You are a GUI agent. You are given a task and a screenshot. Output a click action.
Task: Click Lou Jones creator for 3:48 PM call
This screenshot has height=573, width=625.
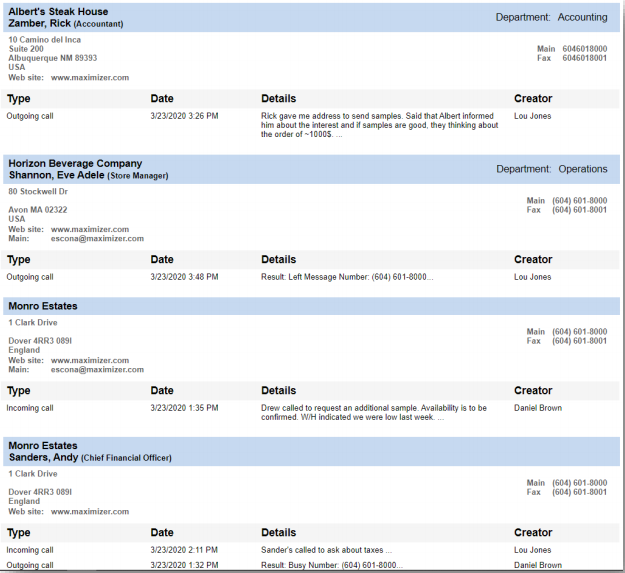click(x=533, y=277)
